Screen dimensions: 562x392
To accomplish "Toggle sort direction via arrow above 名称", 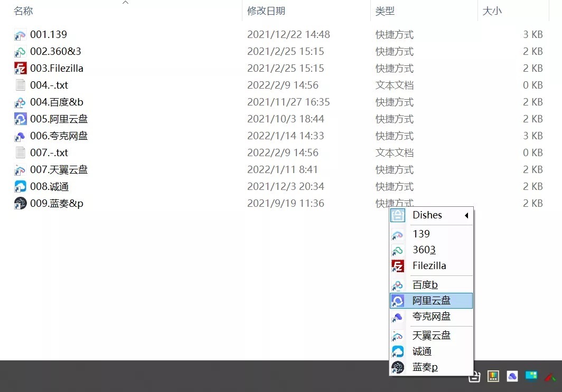I will pyautogui.click(x=125, y=3).
